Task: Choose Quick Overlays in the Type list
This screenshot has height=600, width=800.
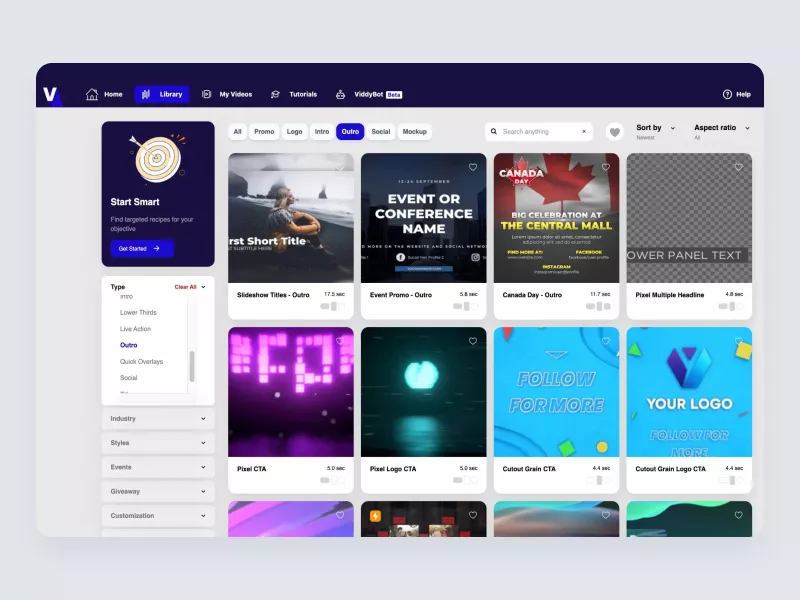Action: coord(141,362)
